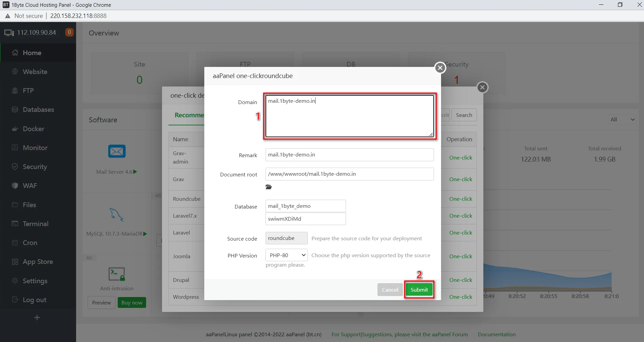Open the Home menu item
644x342 pixels.
[38, 53]
